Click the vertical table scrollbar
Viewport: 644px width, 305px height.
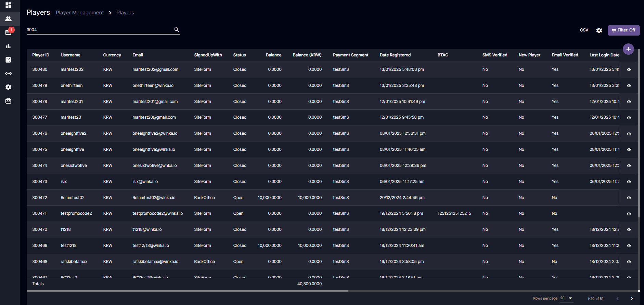point(639,133)
